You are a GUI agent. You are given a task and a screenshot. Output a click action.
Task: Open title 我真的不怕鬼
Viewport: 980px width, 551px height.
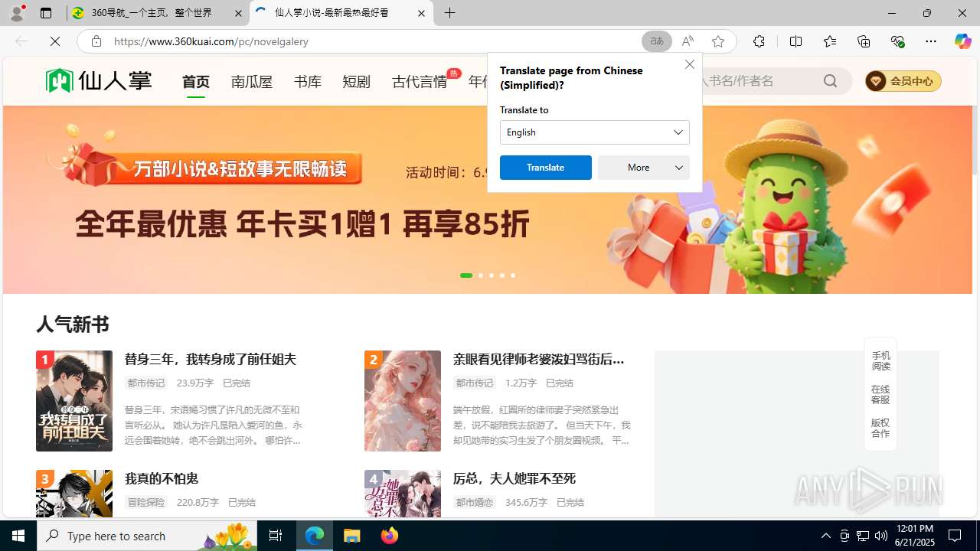coord(162,478)
